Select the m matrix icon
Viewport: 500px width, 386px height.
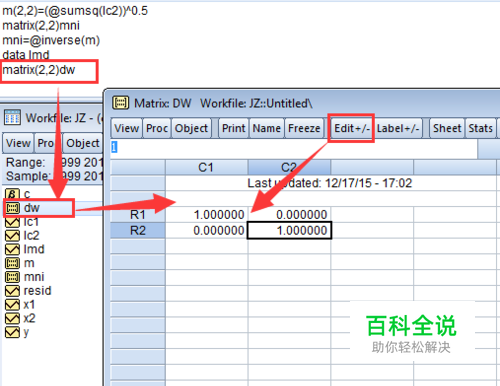click(x=13, y=263)
